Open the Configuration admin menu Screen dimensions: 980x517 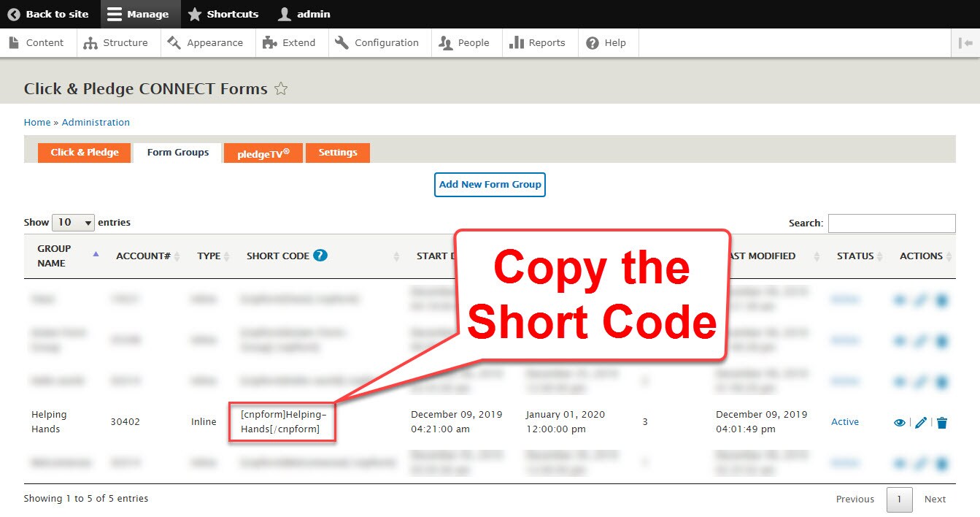pyautogui.click(x=377, y=42)
